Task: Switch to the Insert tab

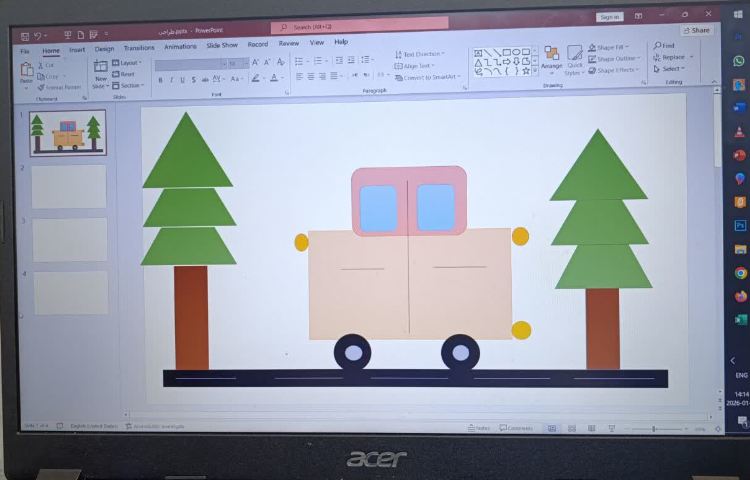Action: (76, 49)
